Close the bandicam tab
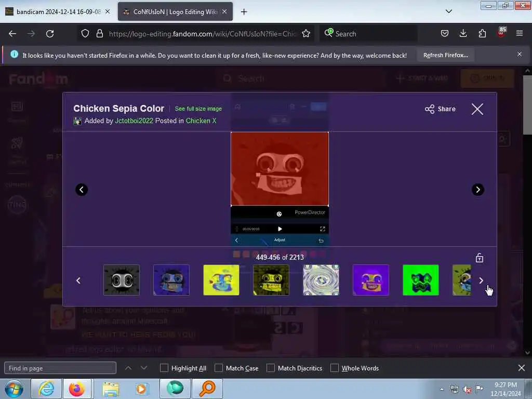The image size is (532, 399). tap(108, 11)
